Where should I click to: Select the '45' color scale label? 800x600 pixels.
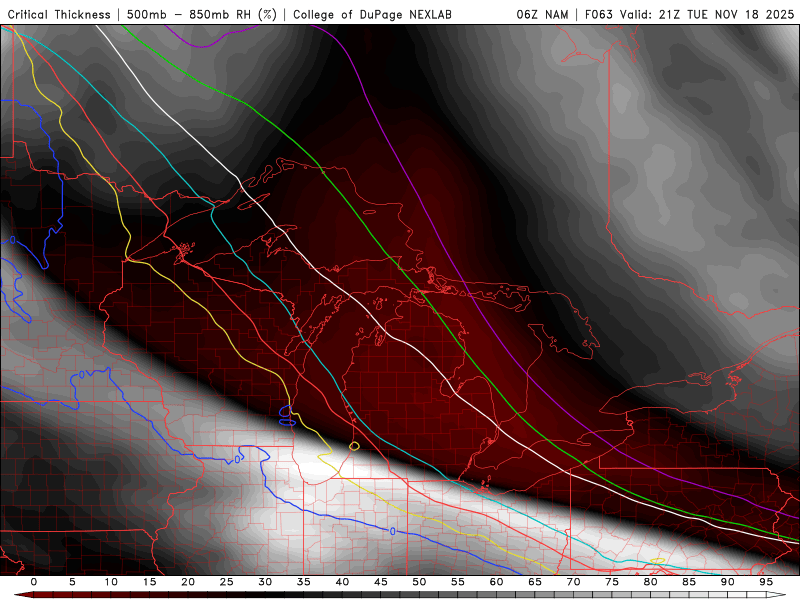[x=381, y=582]
